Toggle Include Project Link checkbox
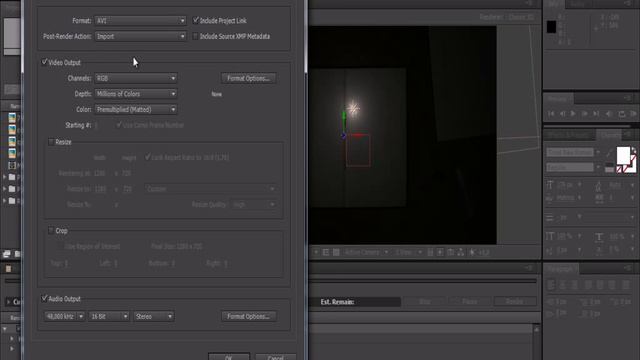 (x=196, y=20)
